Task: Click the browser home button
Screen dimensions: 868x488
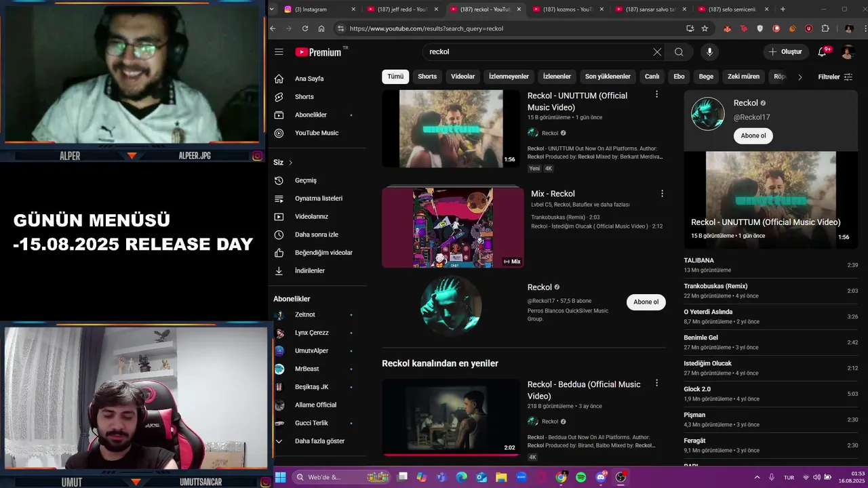Action: point(321,28)
